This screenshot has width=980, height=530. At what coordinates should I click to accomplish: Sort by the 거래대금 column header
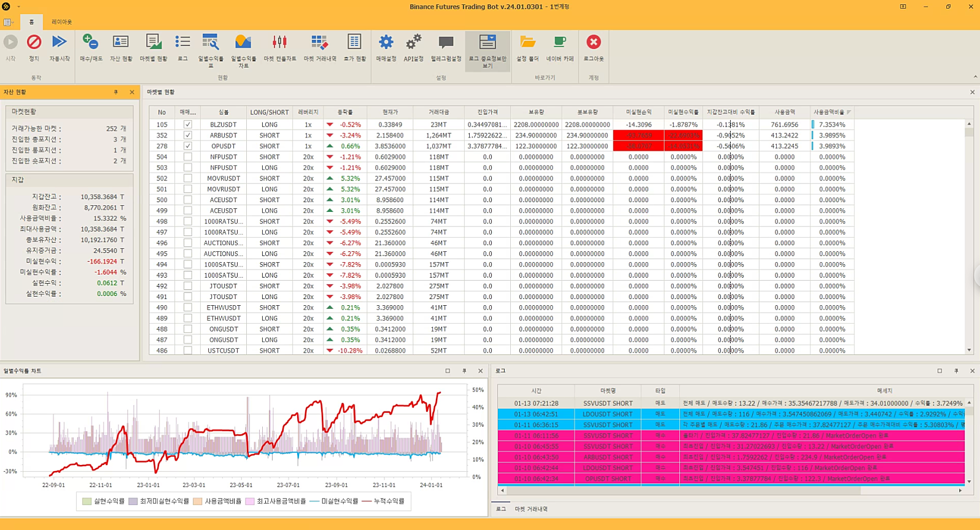click(x=439, y=112)
